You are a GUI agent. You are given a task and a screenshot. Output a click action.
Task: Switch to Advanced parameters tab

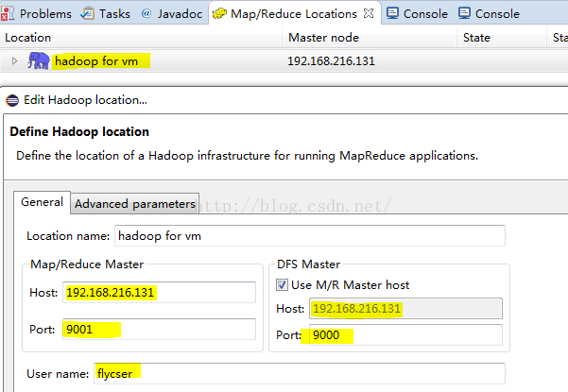(135, 204)
